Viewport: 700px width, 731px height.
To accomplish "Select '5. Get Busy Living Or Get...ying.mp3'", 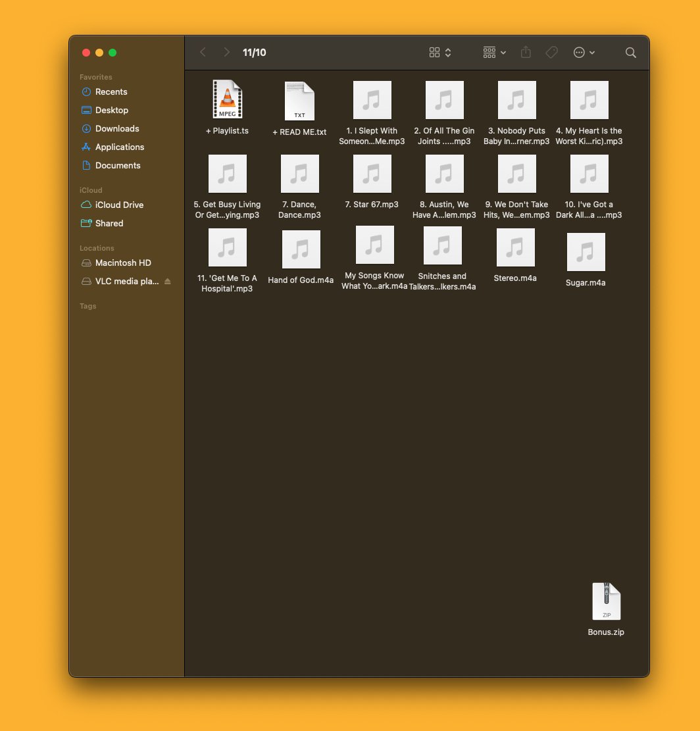I will [228, 174].
